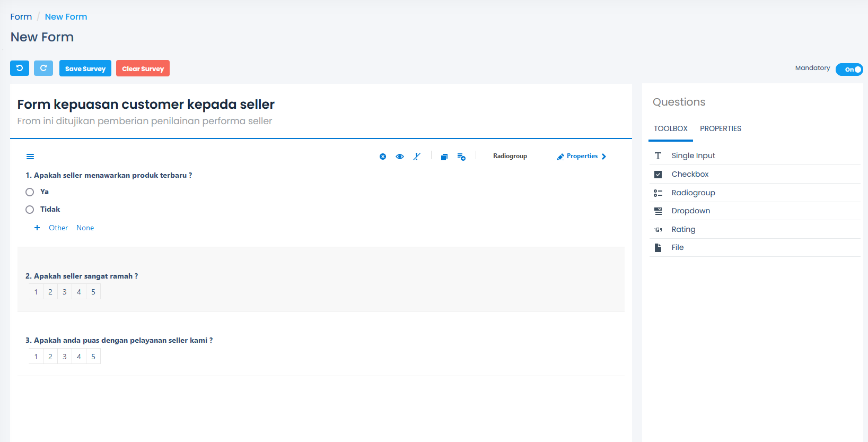
Task: Edit the form title text
Action: pyautogui.click(x=146, y=105)
